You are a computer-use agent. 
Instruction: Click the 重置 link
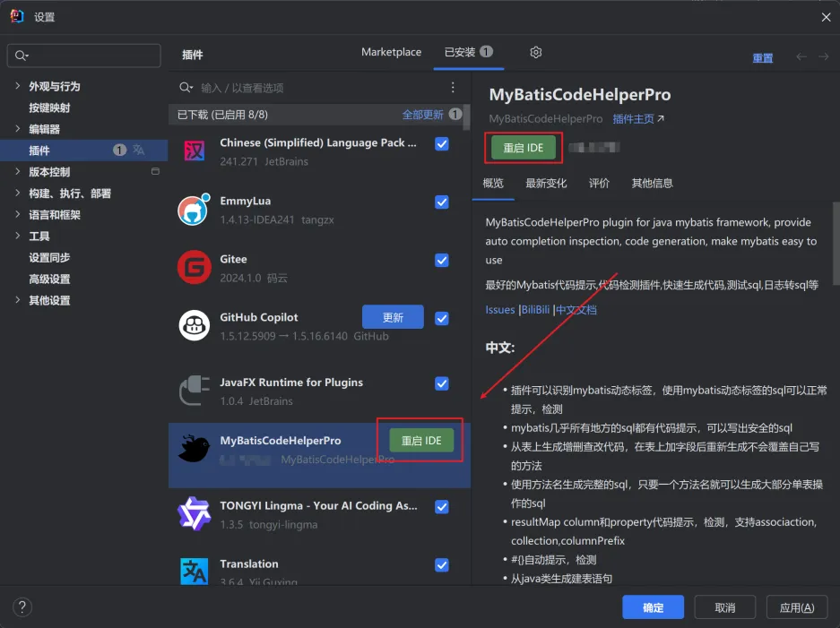click(x=762, y=58)
